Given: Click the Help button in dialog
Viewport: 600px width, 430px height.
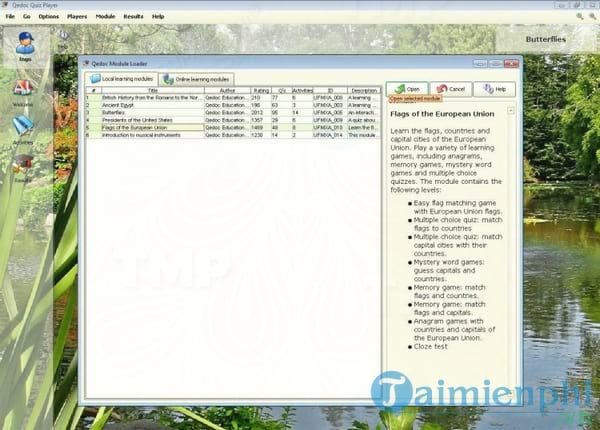Looking at the screenshot, I should 496,88.
